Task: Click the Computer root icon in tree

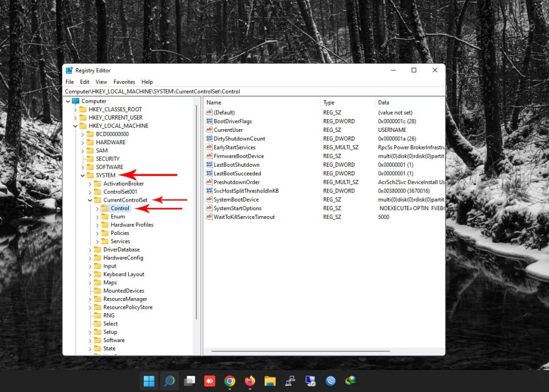Action: [x=76, y=101]
